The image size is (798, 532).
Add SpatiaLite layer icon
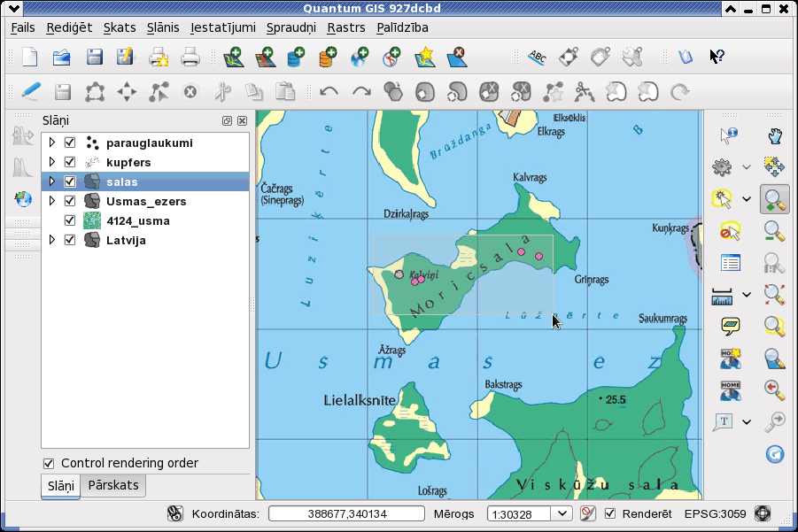[x=328, y=57]
